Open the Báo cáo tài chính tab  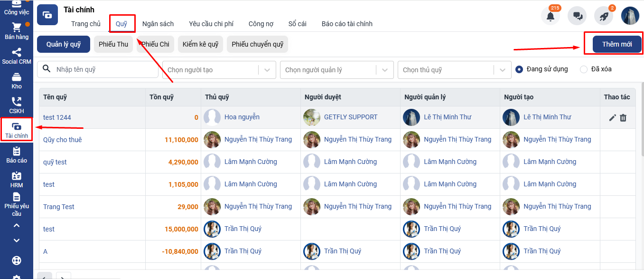tap(347, 24)
